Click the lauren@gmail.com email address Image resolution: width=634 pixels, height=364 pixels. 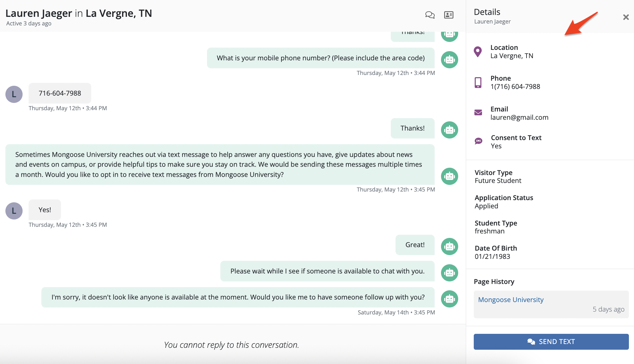tap(519, 118)
